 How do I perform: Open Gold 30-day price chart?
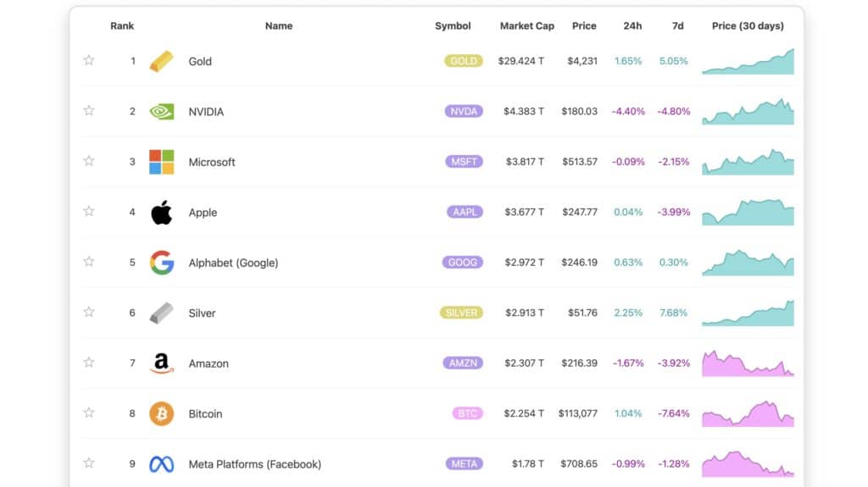748,62
